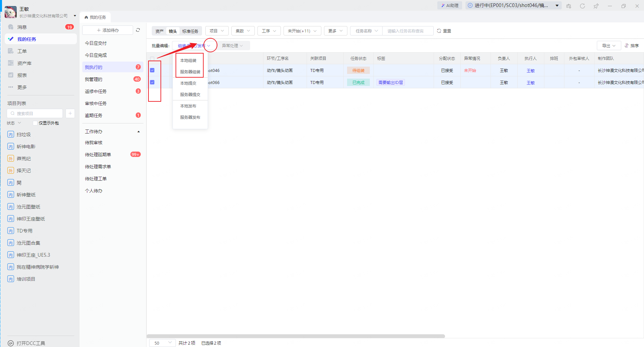Click the icon left of title bar refresh

(569, 6)
